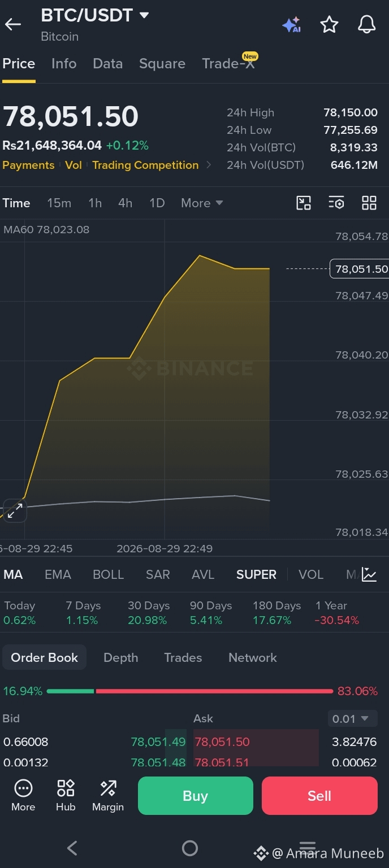Screen dimensions: 389x868
Task: Open chart display settings icon
Action: point(336,203)
